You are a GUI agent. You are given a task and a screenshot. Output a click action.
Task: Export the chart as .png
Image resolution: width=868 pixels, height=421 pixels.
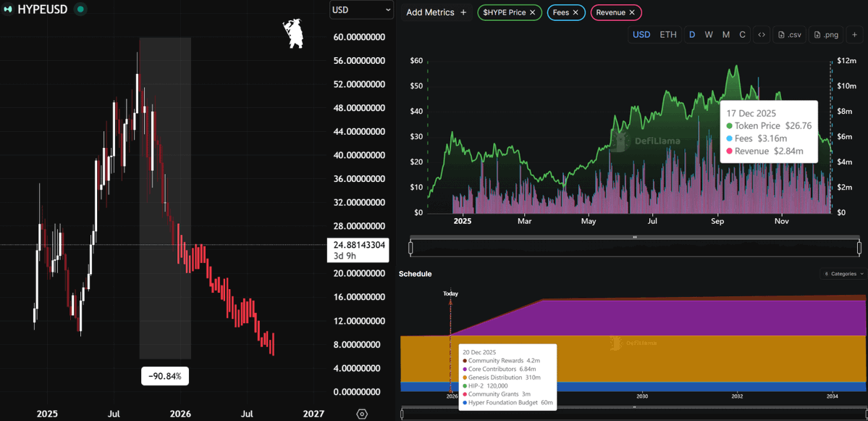coord(827,34)
